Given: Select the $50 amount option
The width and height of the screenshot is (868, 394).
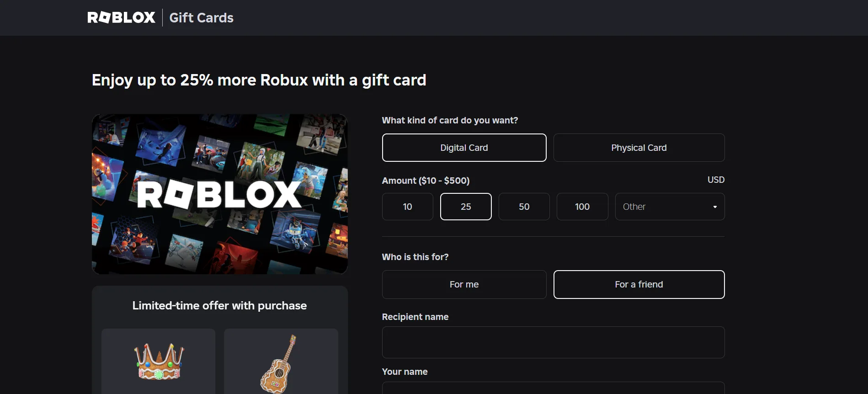Looking at the screenshot, I should coord(524,207).
